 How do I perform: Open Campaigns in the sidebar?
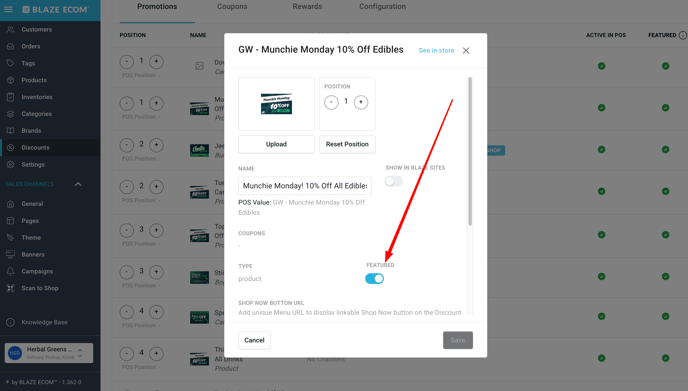[x=37, y=271]
